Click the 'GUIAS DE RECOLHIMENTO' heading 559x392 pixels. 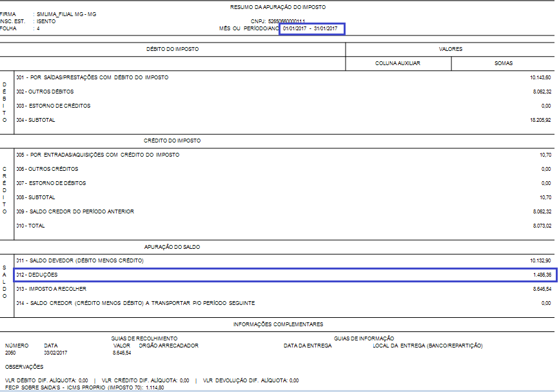[144, 338]
